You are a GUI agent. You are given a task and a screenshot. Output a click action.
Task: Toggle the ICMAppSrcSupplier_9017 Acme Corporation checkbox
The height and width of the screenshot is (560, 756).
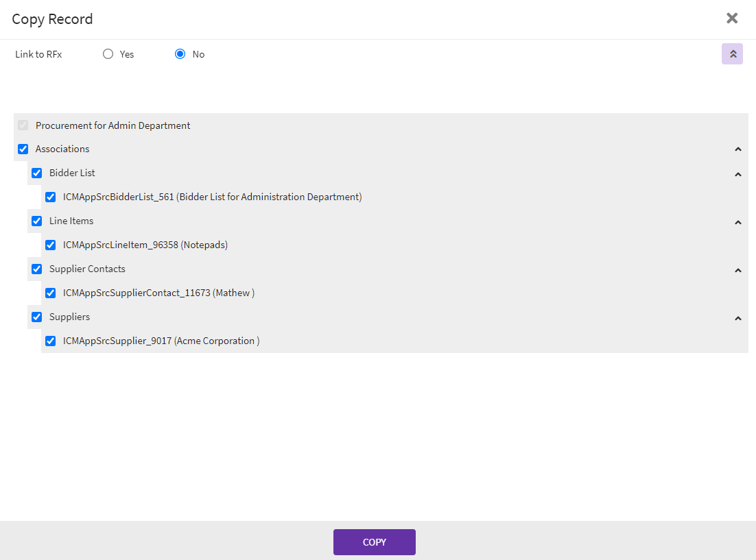51,341
